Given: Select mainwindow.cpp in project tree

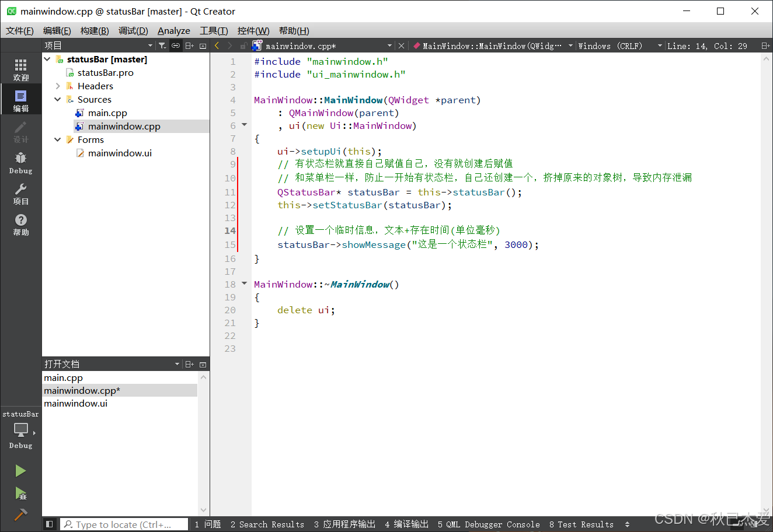Looking at the screenshot, I should 124,126.
